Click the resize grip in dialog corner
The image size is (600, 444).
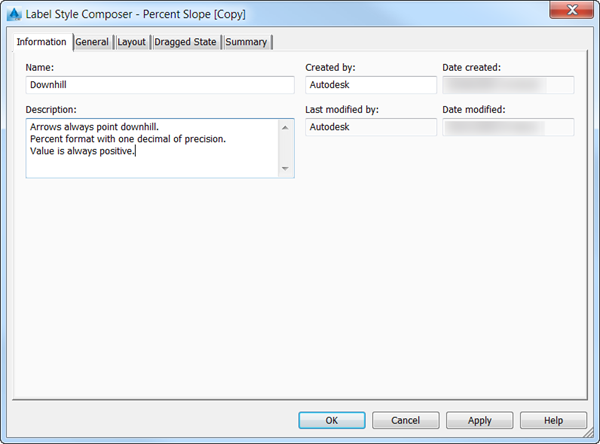588,433
